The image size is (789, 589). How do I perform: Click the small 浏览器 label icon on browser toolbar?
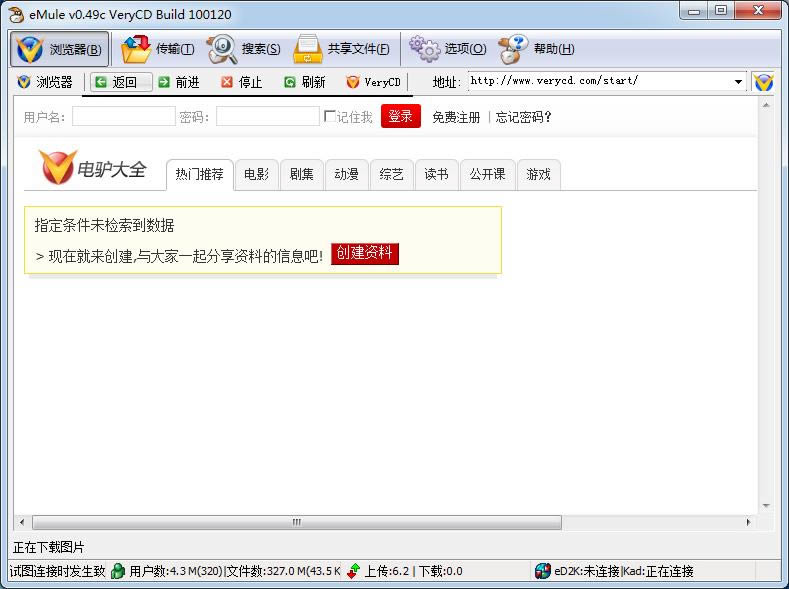point(23,81)
